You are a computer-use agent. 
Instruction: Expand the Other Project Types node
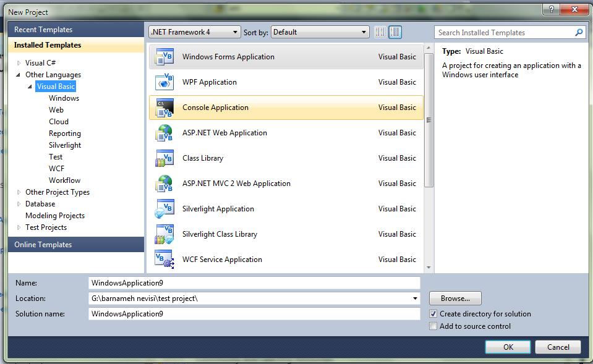19,192
